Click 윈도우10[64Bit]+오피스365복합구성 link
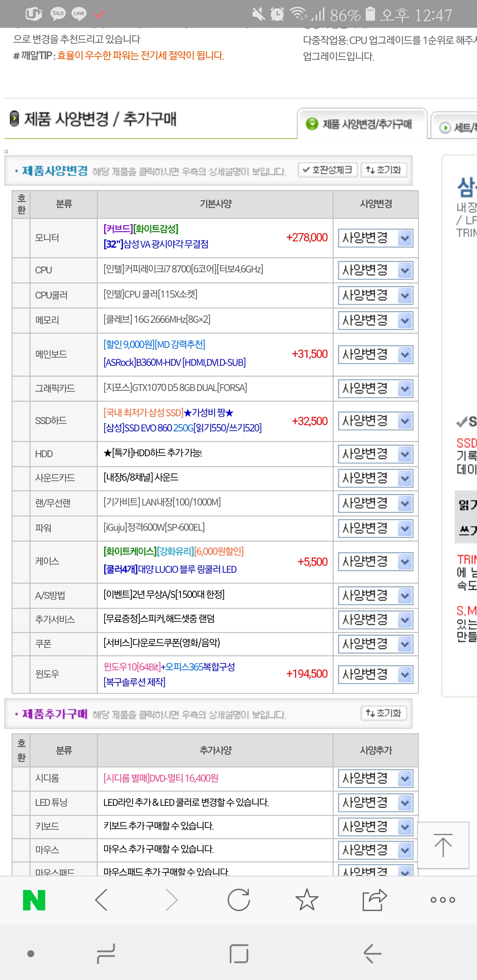 169,666
